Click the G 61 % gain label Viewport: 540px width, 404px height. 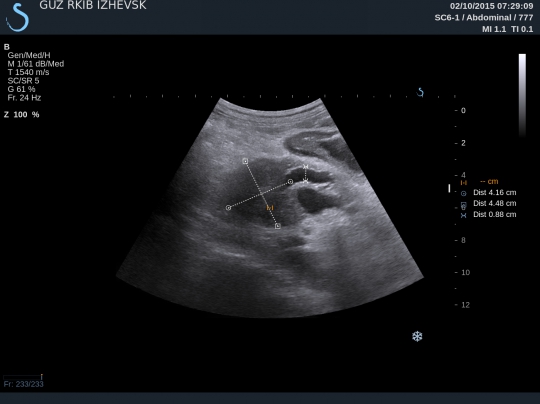tap(21, 89)
